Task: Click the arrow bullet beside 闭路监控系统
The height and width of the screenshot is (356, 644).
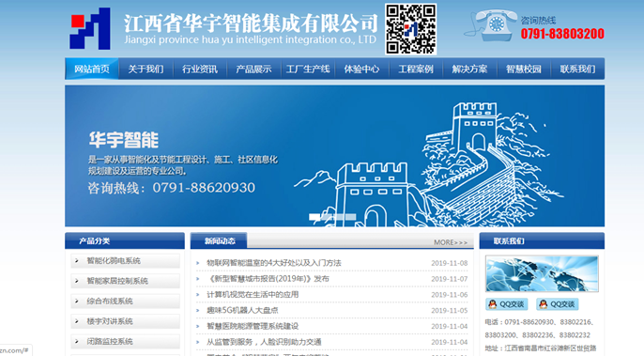Action: pyautogui.click(x=77, y=341)
